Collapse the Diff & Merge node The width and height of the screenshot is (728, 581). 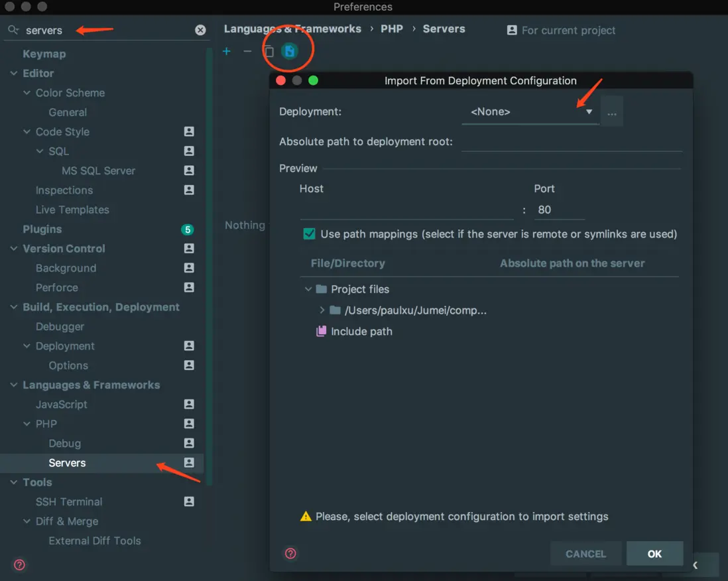click(27, 521)
